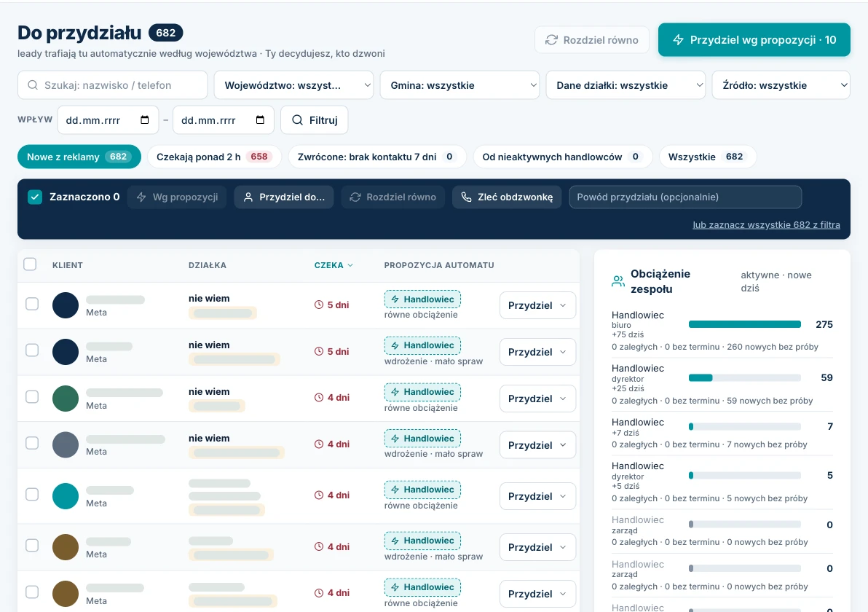Open the Źródło filter dropdown
Image resolution: width=868 pixels, height=612 pixels.
pyautogui.click(x=781, y=85)
